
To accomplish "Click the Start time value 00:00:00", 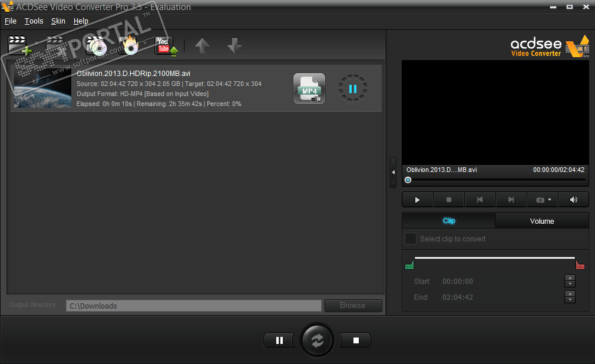I will coord(458,282).
